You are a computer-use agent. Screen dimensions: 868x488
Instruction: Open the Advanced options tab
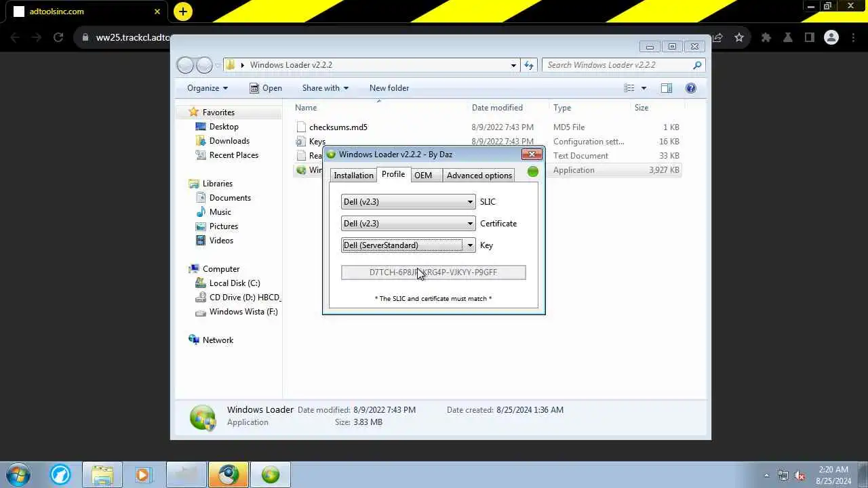pyautogui.click(x=479, y=176)
